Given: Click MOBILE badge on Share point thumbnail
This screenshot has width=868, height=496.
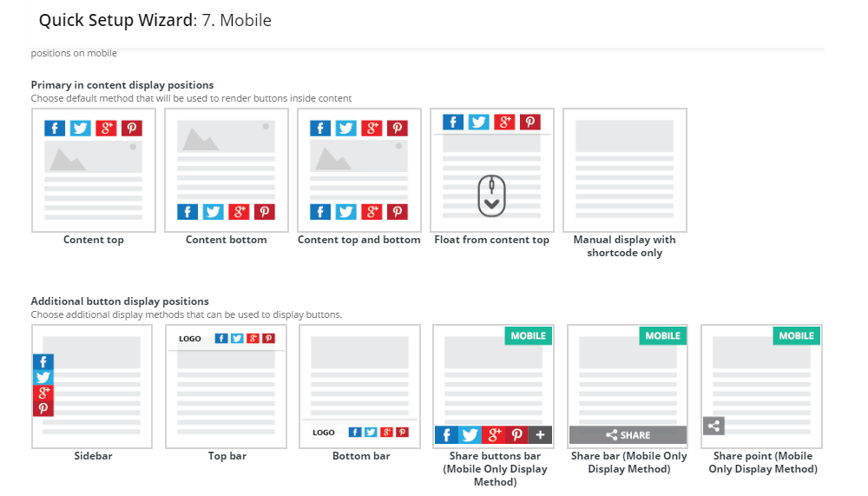Looking at the screenshot, I should pos(797,336).
